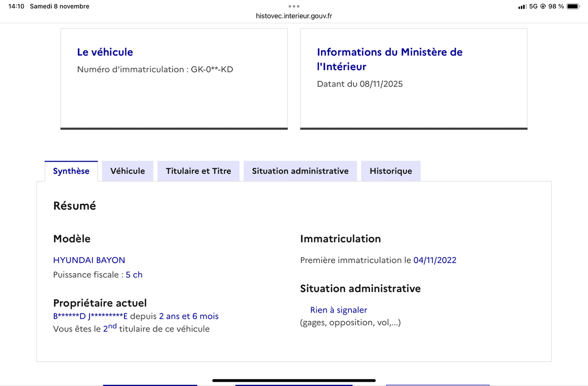
Task: Tap the histovec.interieur.gouv.fr address bar
Action: click(294, 16)
